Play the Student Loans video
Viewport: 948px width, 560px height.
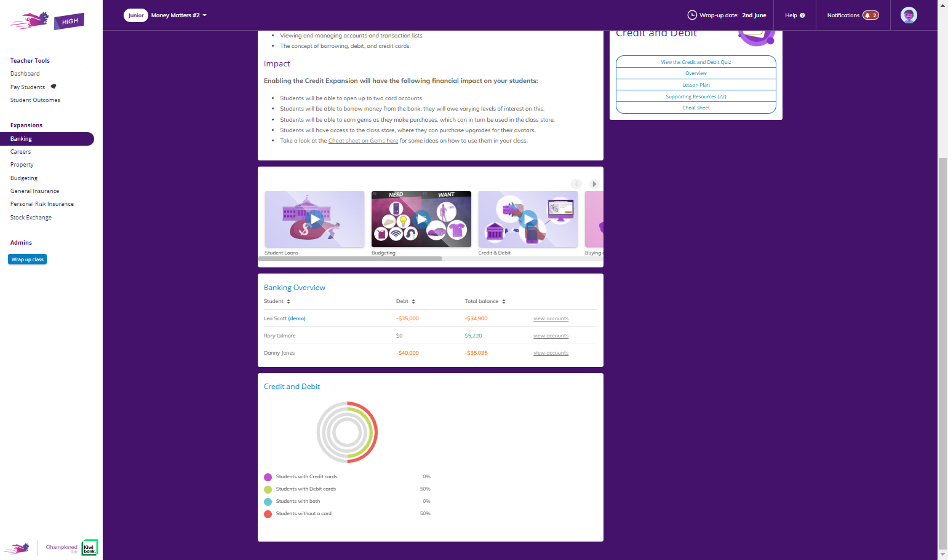pyautogui.click(x=314, y=219)
